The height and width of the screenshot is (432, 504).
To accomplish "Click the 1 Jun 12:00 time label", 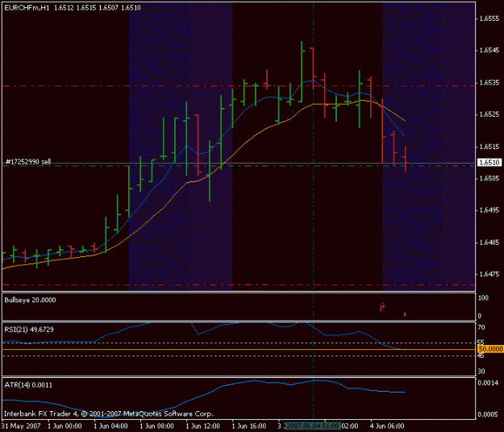I will point(203,426).
